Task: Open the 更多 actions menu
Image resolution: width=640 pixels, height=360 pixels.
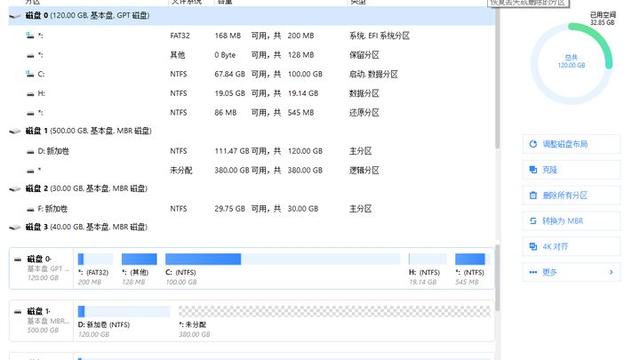Action: point(571,272)
